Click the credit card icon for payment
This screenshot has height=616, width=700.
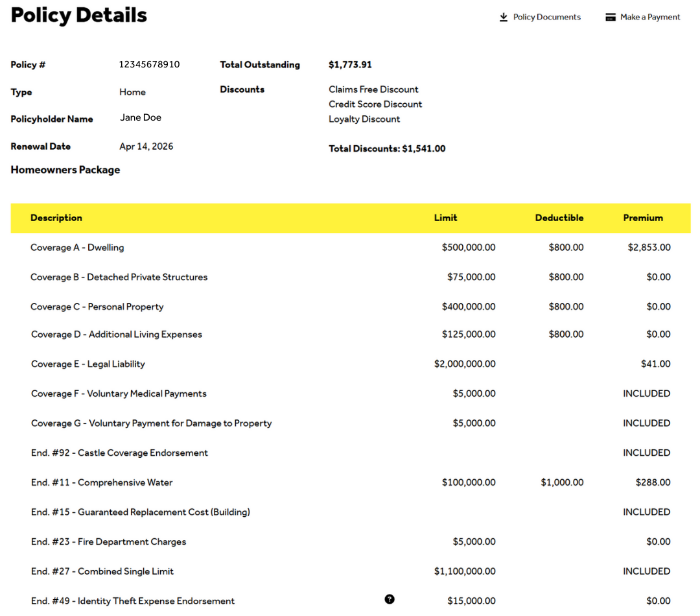(x=610, y=18)
